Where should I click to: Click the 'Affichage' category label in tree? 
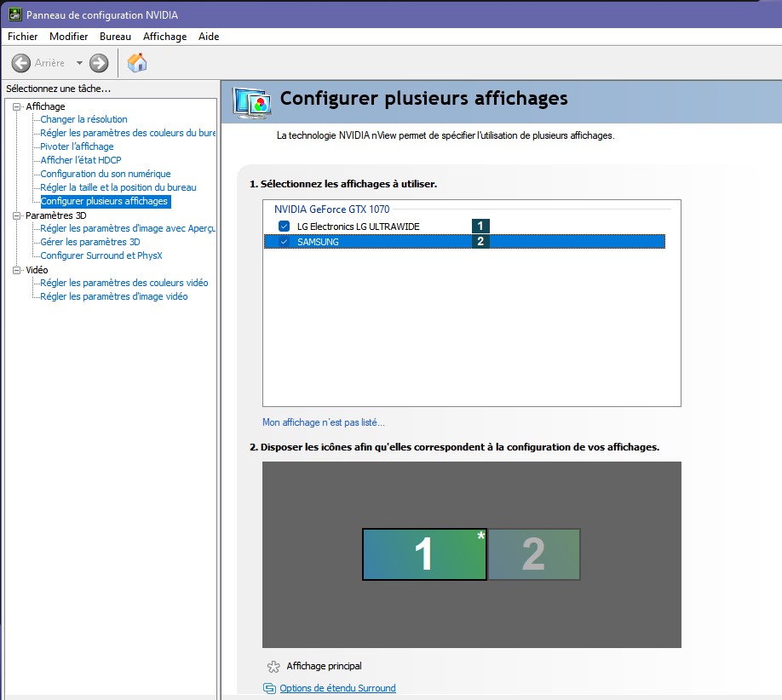click(45, 106)
